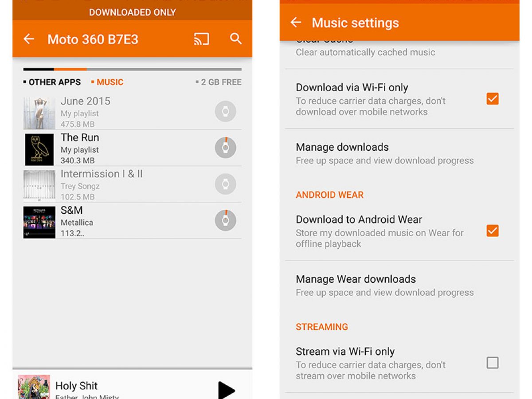The width and height of the screenshot is (532, 399).
Task: Open S&M Metallica cover thumbnail
Action: (39, 222)
